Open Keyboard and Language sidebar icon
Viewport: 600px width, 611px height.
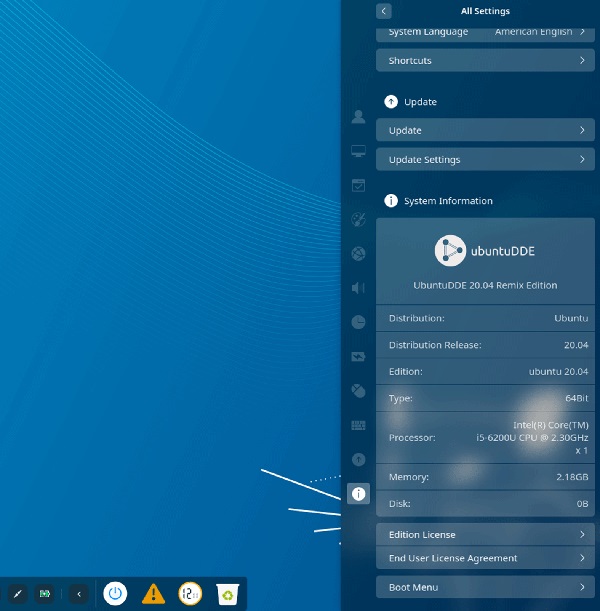click(x=358, y=425)
